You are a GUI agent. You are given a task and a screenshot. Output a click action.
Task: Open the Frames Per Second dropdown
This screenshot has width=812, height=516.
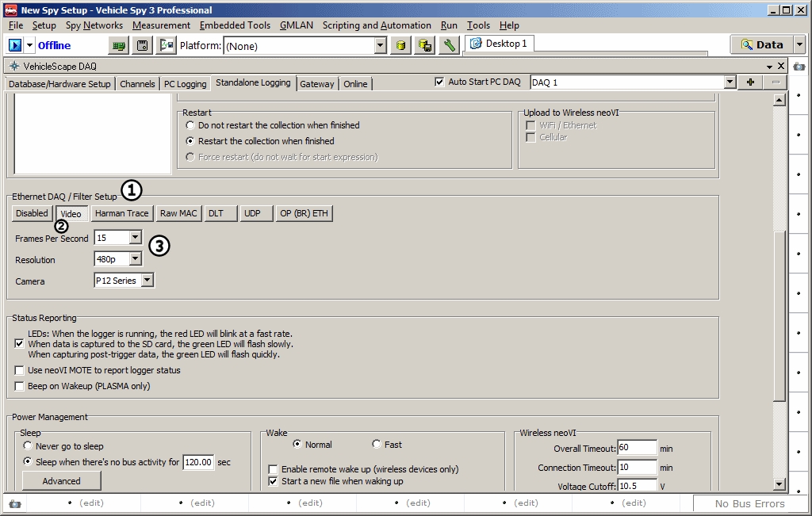click(135, 237)
